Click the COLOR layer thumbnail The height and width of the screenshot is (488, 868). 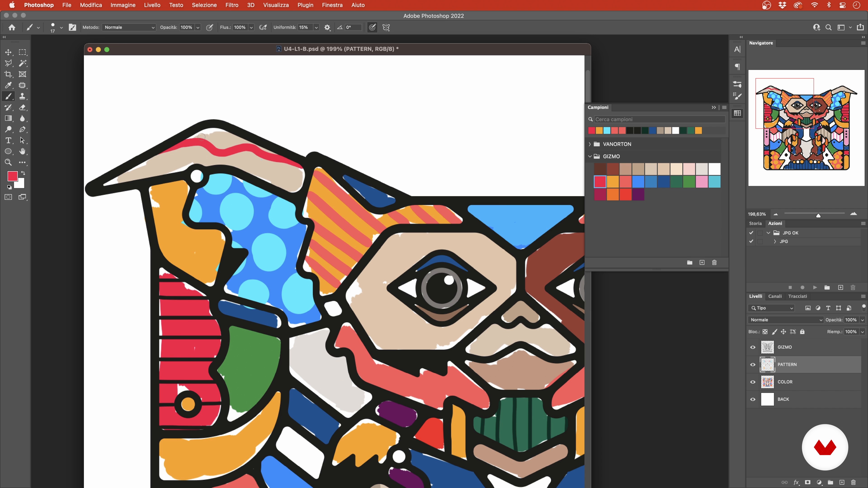click(768, 382)
